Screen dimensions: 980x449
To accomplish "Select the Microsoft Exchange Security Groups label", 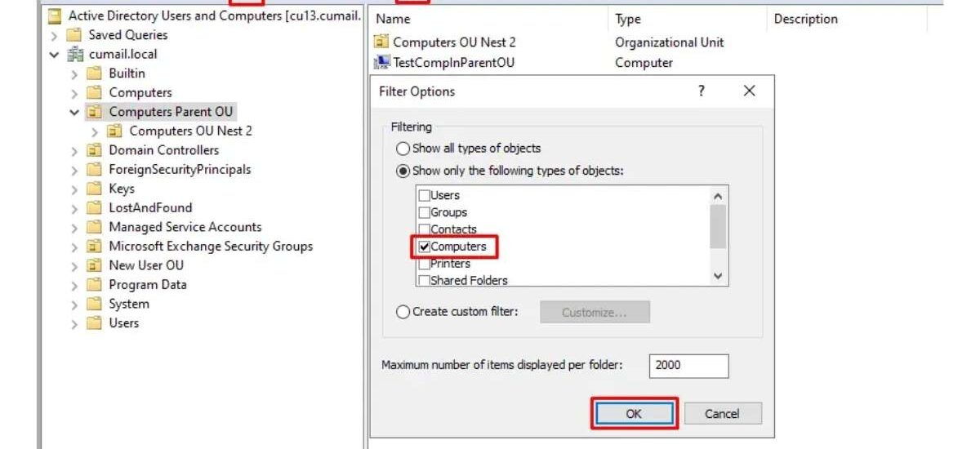I will tap(211, 246).
